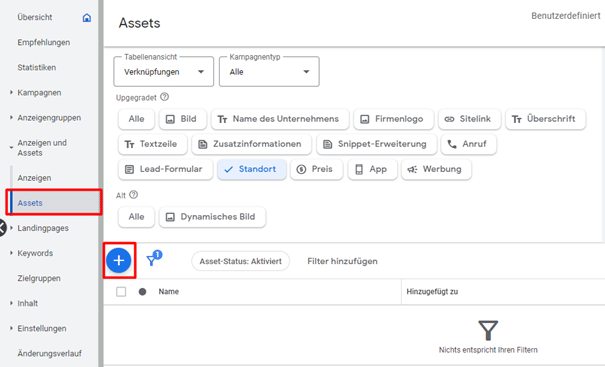Open Zielgruppen in the sidebar

(39, 278)
